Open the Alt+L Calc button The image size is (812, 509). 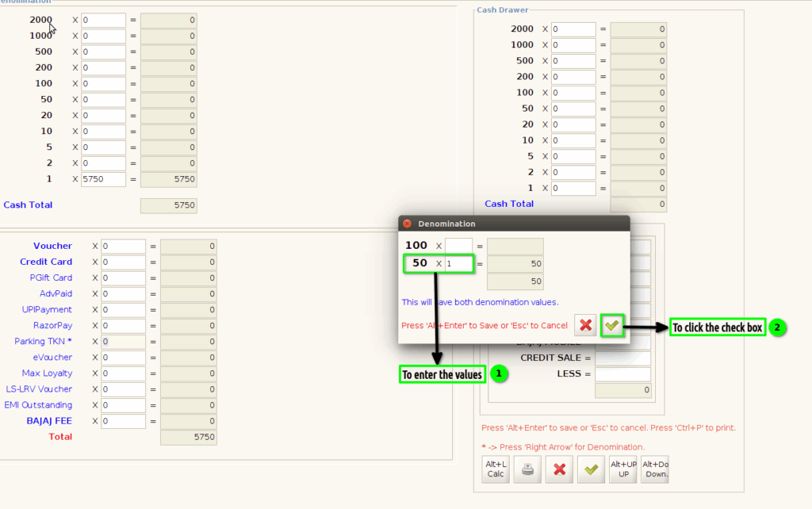point(496,469)
